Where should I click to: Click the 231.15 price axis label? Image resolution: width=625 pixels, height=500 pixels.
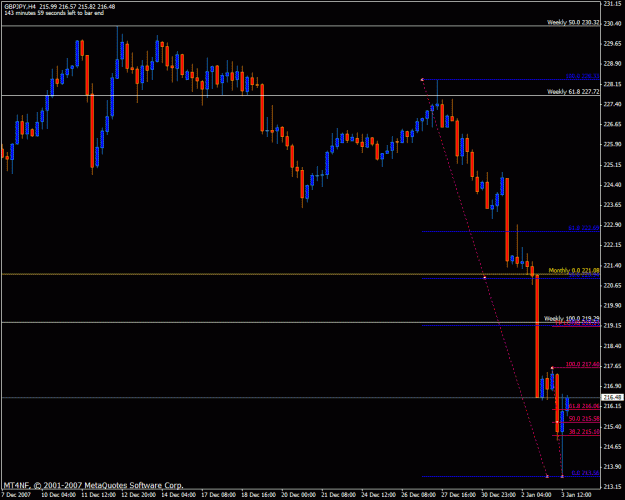tap(613, 4)
